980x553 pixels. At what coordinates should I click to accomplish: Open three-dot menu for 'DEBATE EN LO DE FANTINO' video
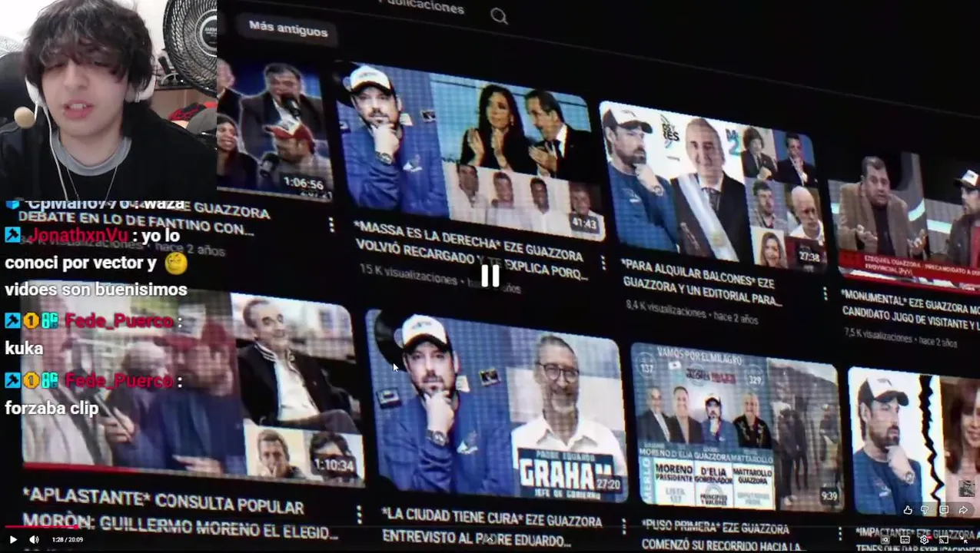point(331,224)
